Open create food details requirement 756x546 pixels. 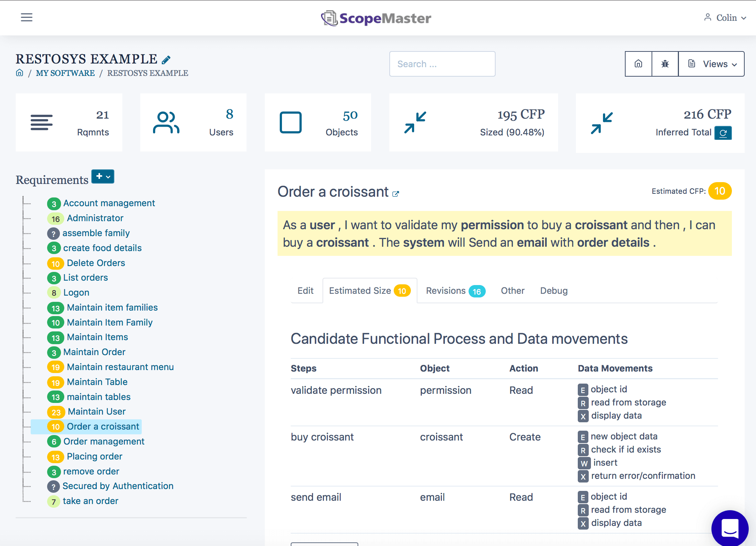coord(102,248)
